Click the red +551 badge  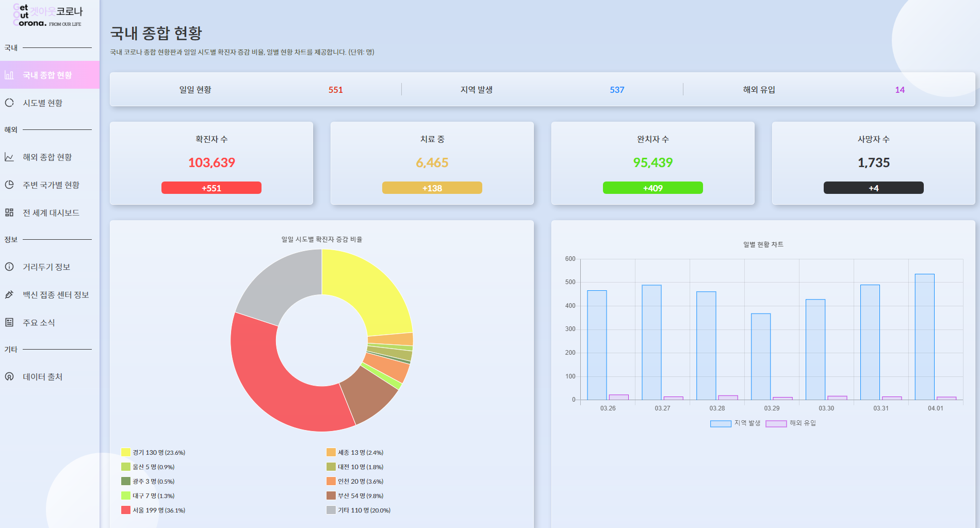point(211,188)
